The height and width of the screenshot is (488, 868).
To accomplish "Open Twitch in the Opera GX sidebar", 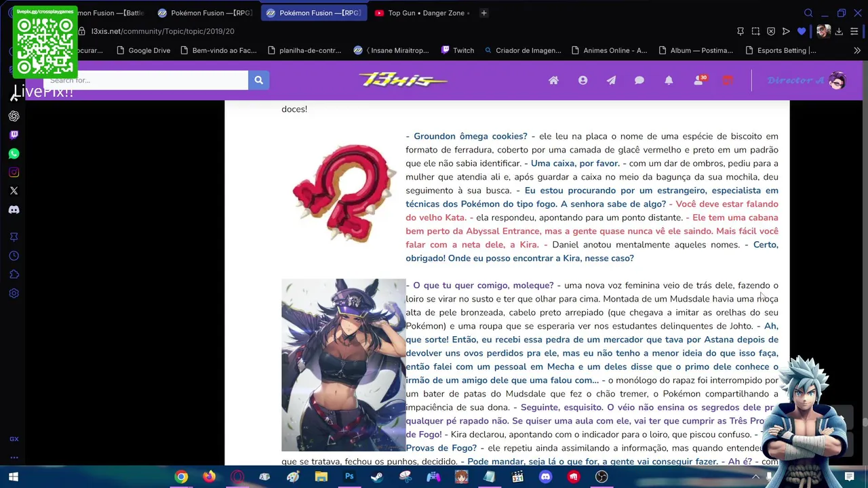I will (14, 135).
